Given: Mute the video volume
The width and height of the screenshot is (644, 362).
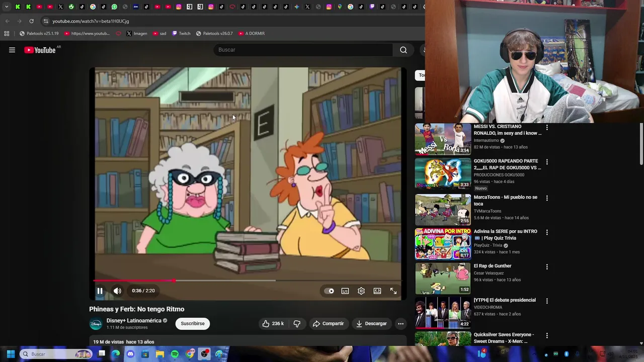Looking at the screenshot, I should [117, 291].
